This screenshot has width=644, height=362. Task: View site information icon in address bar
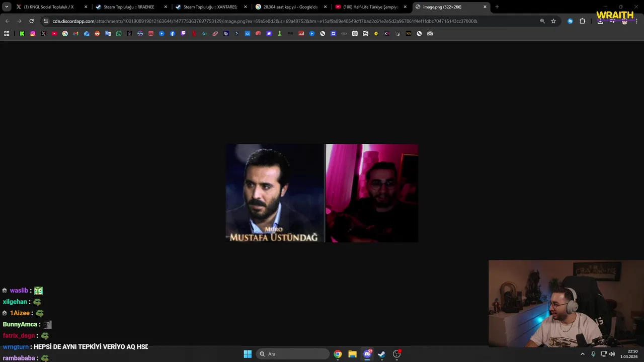46,21
